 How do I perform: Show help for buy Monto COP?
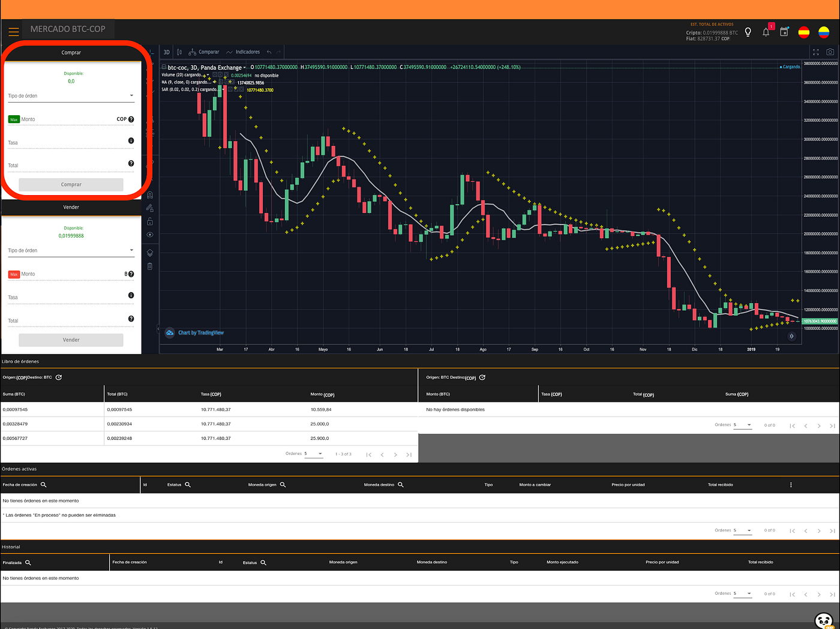(x=131, y=119)
